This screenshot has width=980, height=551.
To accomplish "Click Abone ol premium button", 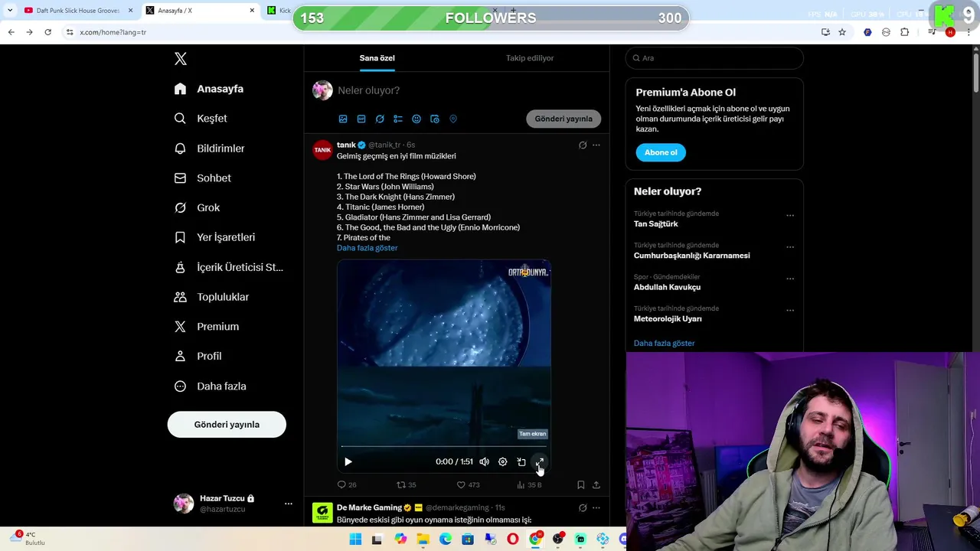I will 661,152.
